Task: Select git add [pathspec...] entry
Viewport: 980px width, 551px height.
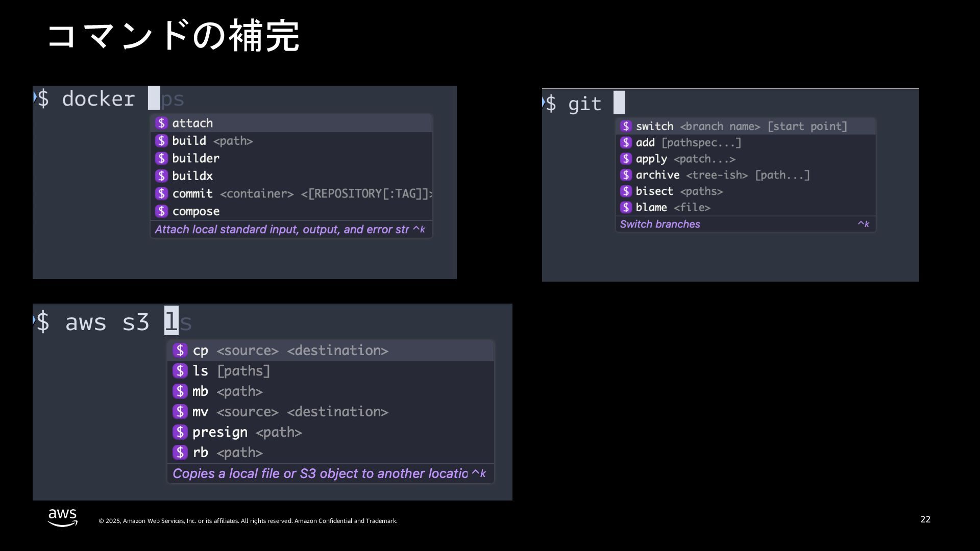Action: pos(688,143)
